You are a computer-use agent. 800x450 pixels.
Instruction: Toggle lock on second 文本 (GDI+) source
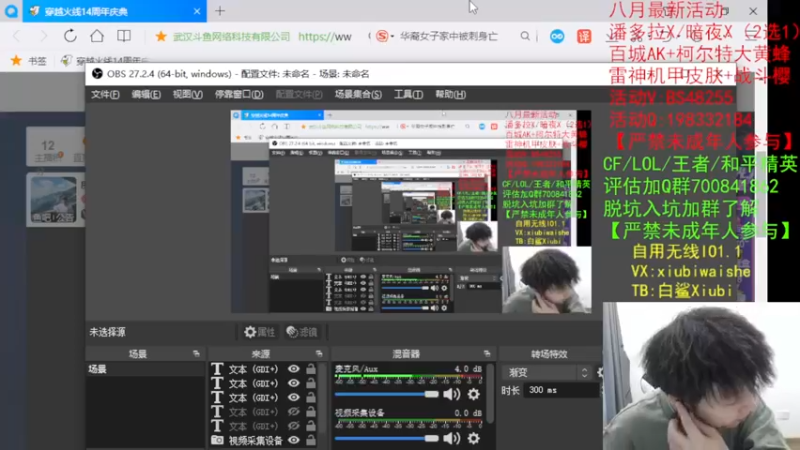(x=311, y=383)
